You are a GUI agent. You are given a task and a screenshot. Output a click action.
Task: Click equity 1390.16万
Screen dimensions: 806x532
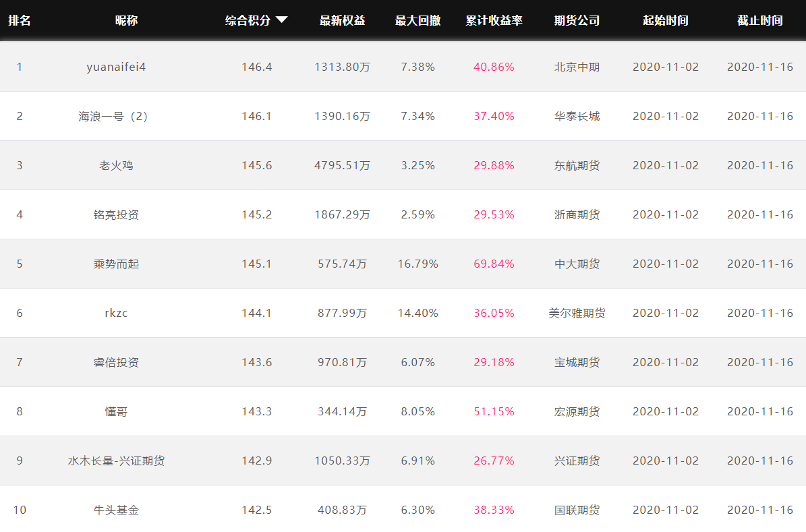[343, 116]
